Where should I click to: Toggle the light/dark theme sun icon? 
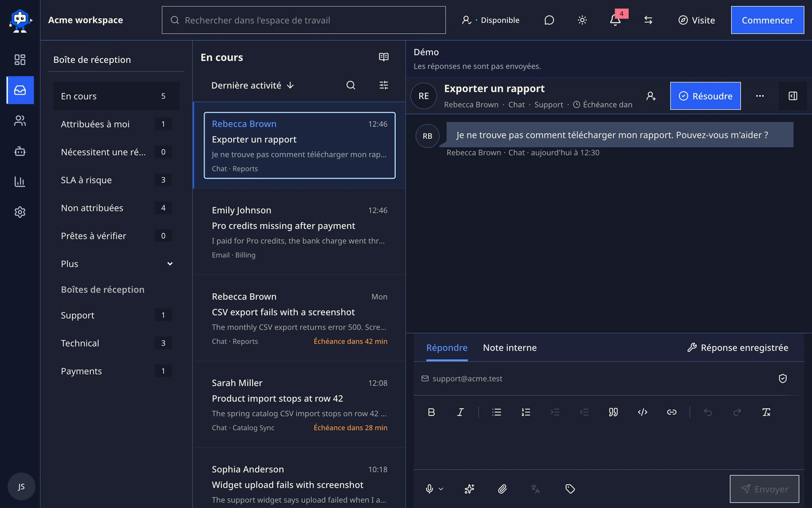[582, 20]
